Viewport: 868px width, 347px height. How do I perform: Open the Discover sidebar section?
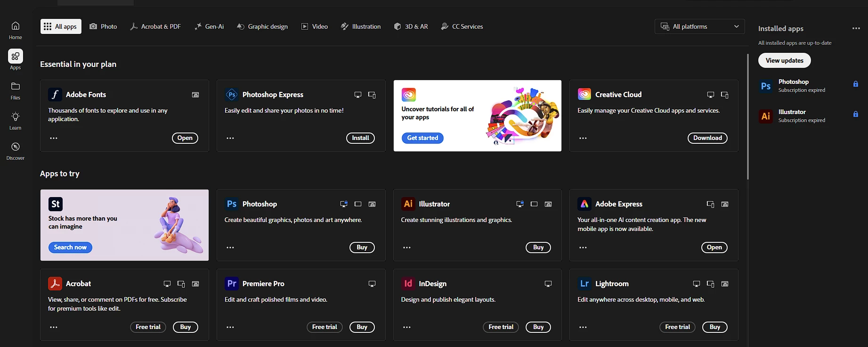click(16, 151)
